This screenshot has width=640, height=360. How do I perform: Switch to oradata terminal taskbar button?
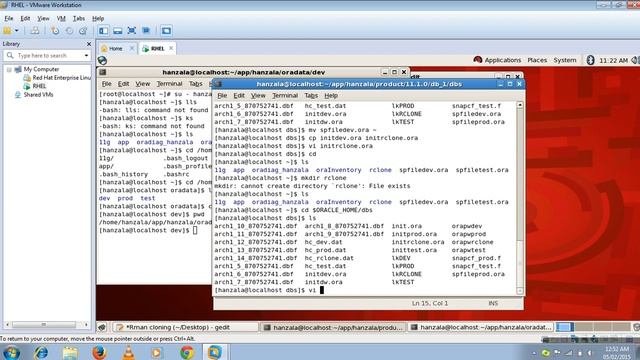click(481, 327)
